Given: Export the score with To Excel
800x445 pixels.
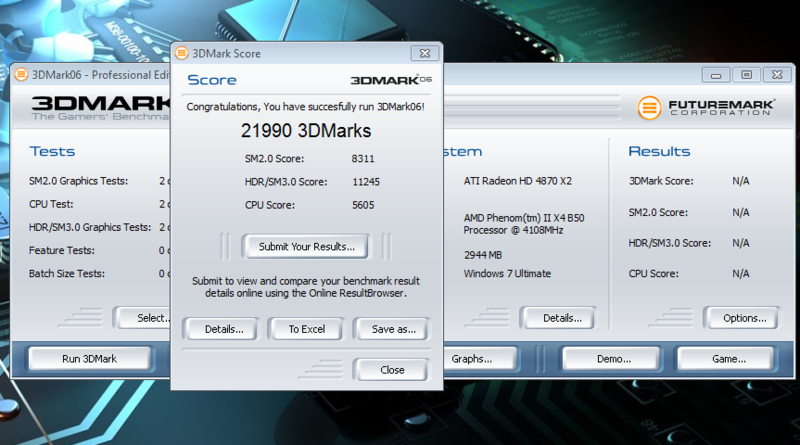Looking at the screenshot, I should (307, 329).
